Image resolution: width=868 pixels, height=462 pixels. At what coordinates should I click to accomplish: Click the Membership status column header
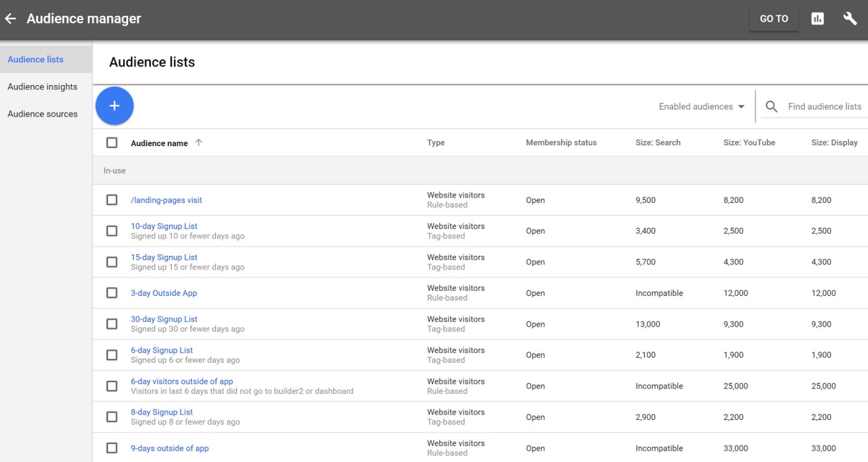[561, 143]
